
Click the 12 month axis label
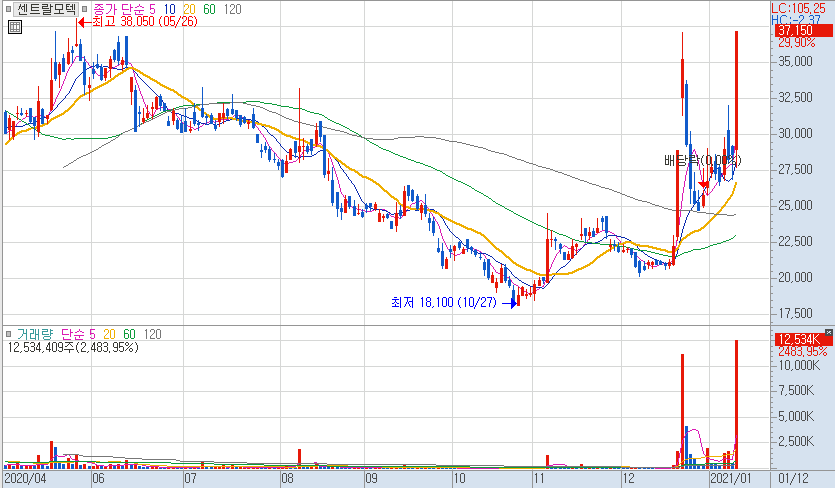[628, 478]
